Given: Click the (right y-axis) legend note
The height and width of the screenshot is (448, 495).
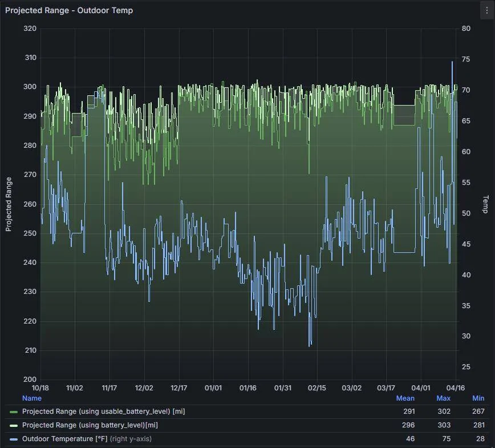Looking at the screenshot, I should (x=131, y=438).
